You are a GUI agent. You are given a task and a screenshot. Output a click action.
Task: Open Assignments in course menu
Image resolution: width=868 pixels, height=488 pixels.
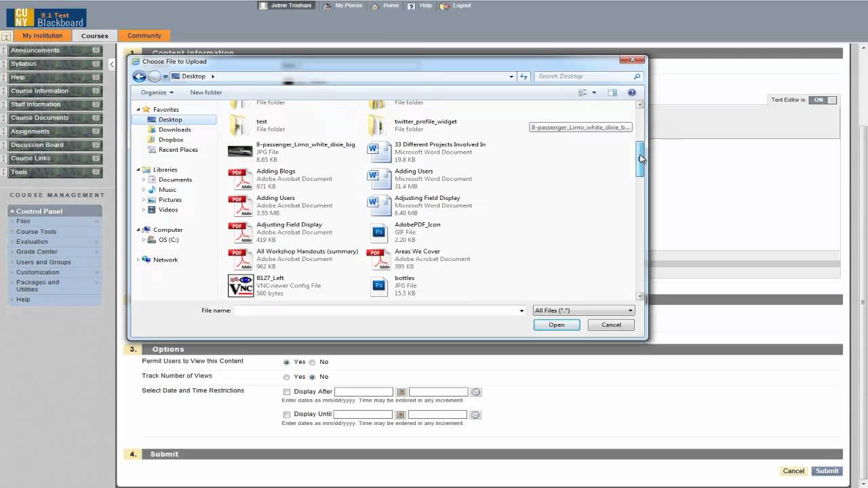click(x=31, y=131)
